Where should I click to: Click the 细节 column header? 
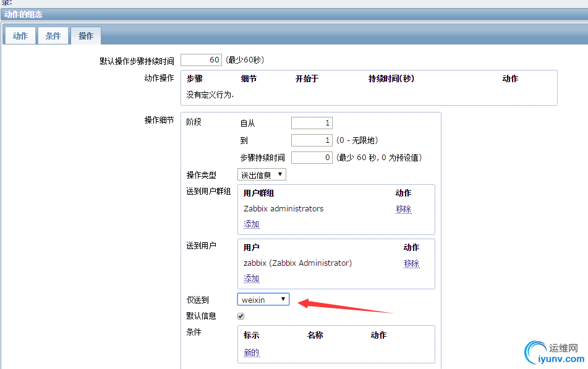[x=249, y=78]
